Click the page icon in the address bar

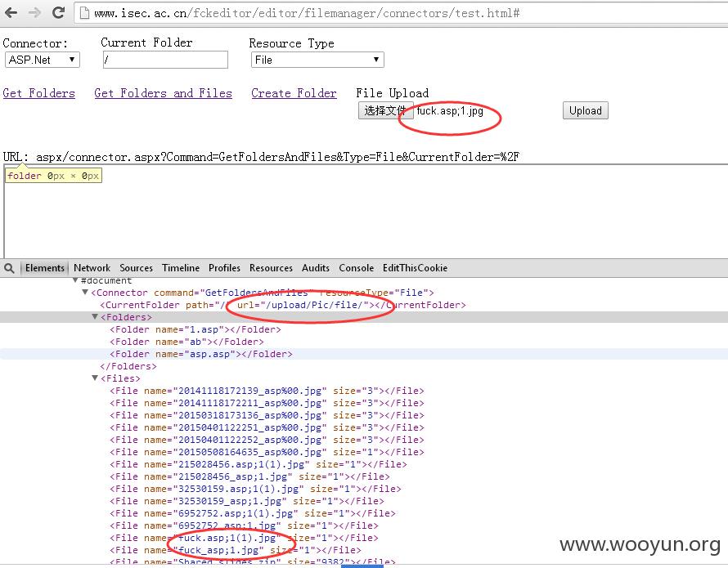click(x=84, y=13)
